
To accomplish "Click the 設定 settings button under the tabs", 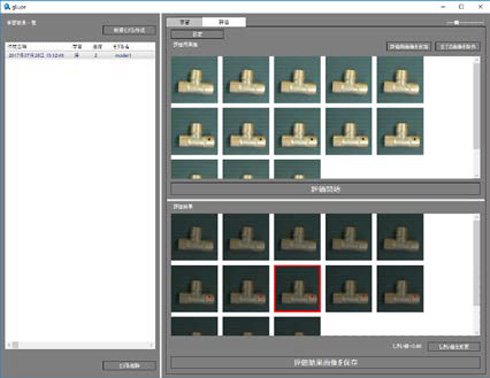I will (197, 34).
